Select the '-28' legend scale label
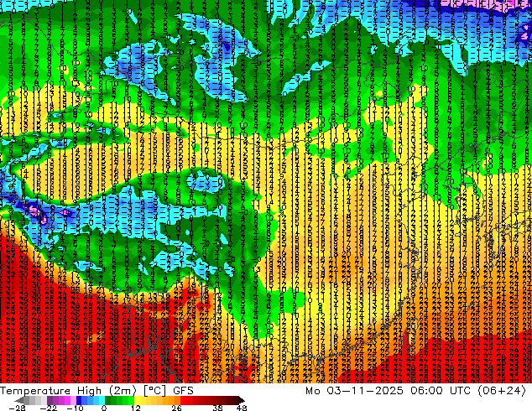 click(x=17, y=408)
